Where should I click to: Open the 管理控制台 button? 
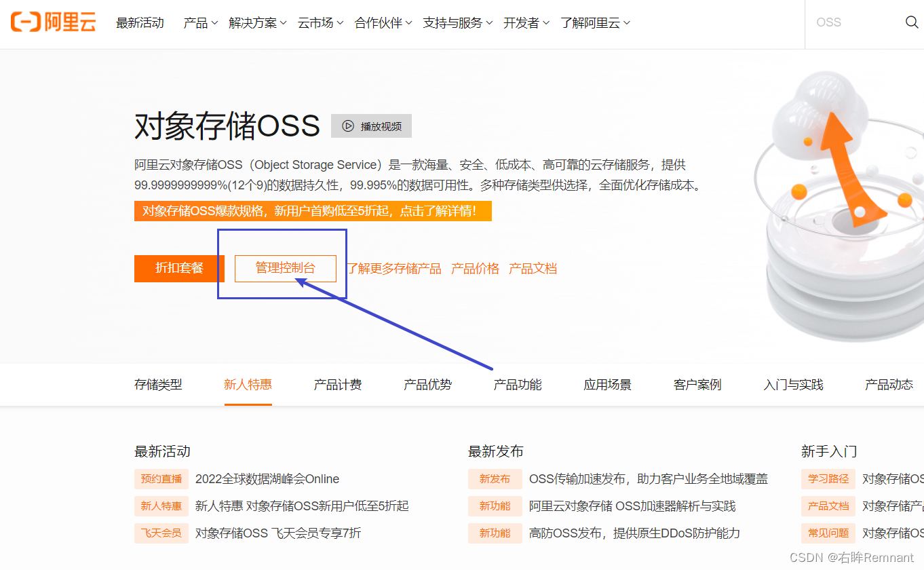tap(286, 268)
